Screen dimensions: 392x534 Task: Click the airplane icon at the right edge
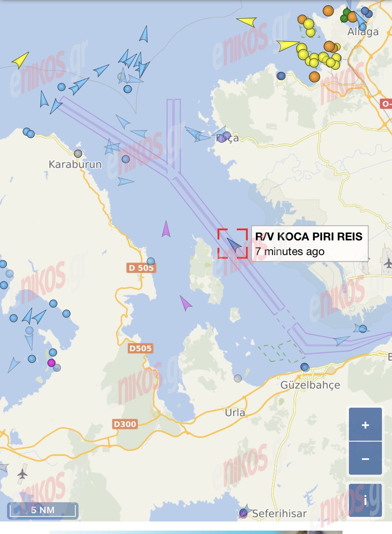[388, 263]
